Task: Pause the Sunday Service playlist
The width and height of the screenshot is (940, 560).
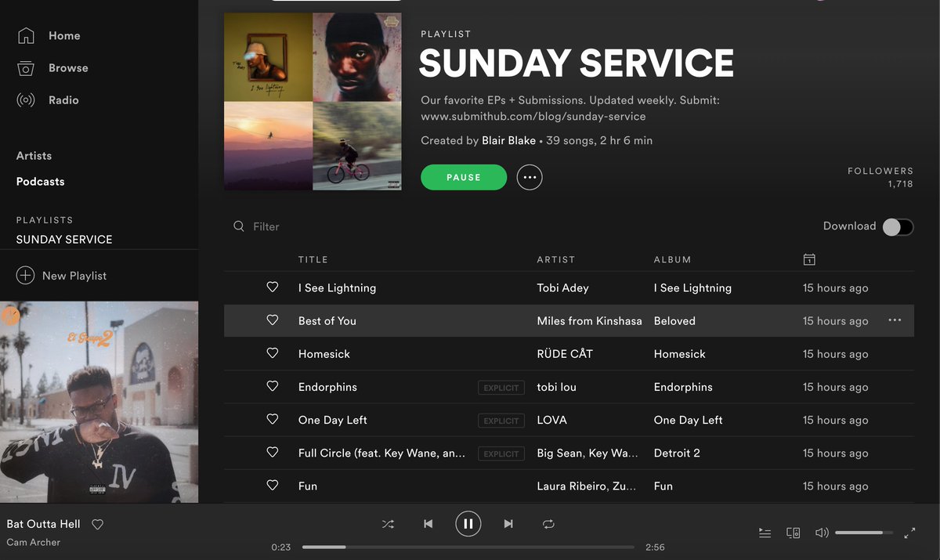Action: (x=464, y=177)
